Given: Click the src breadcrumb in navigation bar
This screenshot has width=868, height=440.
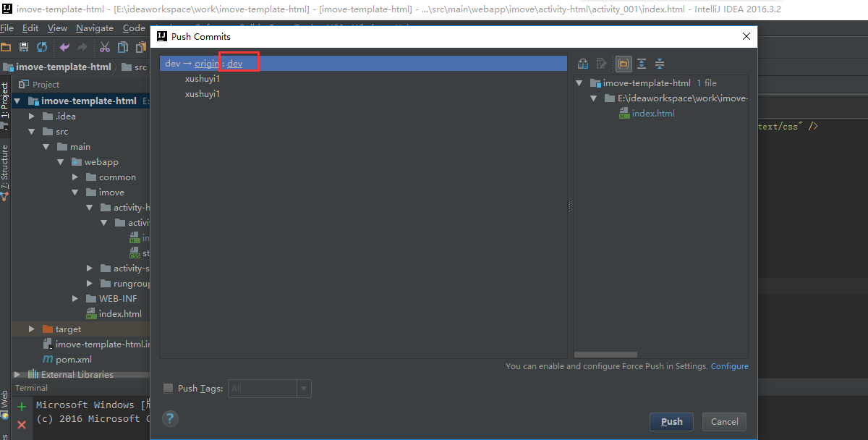Looking at the screenshot, I should click(140, 67).
